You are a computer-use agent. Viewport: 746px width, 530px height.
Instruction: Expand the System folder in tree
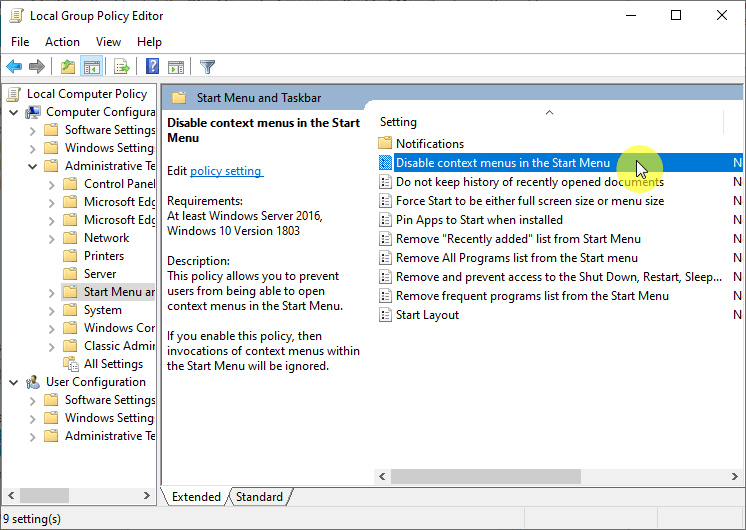pos(51,310)
